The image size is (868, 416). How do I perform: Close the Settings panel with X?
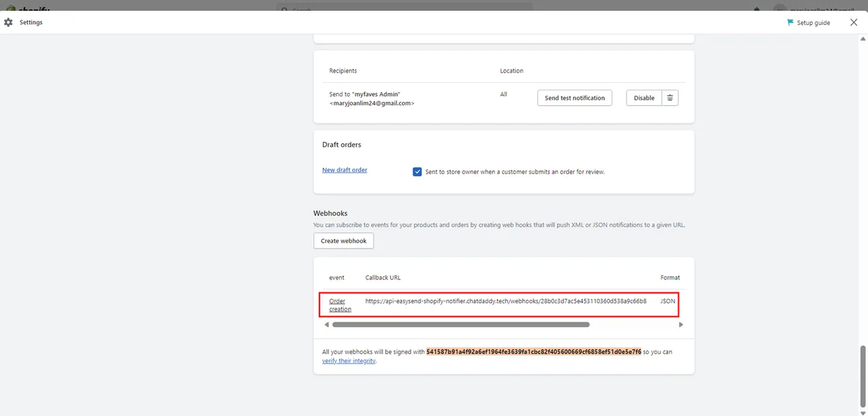(x=853, y=22)
